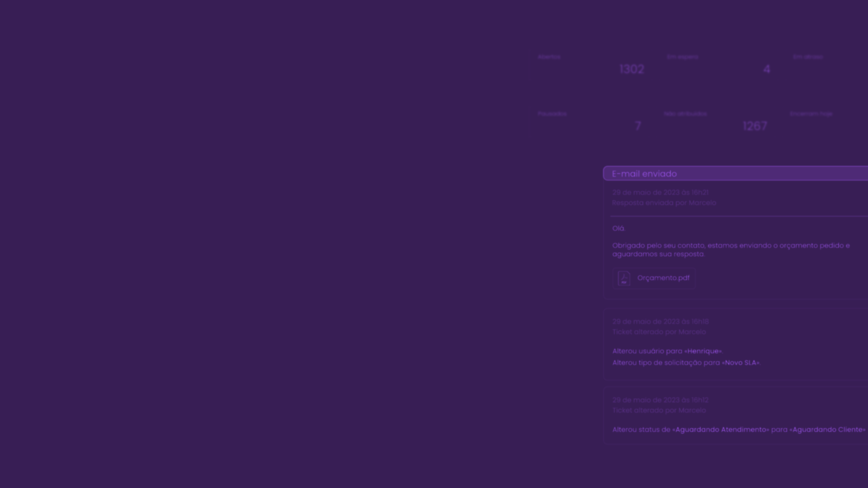Image resolution: width=868 pixels, height=488 pixels.
Task: Click the 1302 ticket count
Action: tap(632, 69)
